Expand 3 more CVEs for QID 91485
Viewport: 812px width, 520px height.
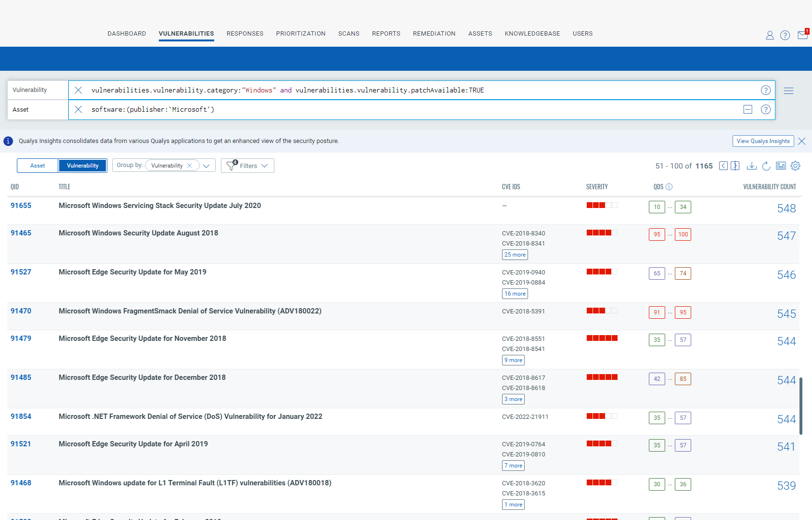coord(513,399)
